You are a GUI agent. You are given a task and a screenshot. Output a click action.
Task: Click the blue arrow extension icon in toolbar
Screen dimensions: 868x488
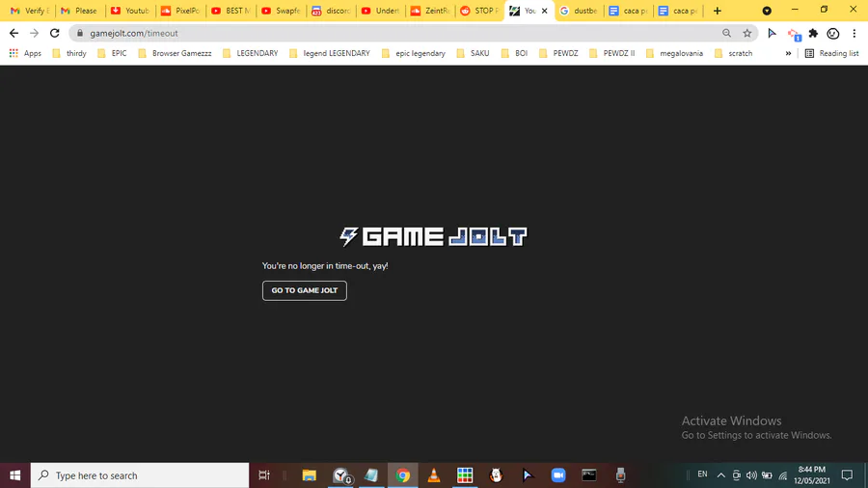(772, 33)
